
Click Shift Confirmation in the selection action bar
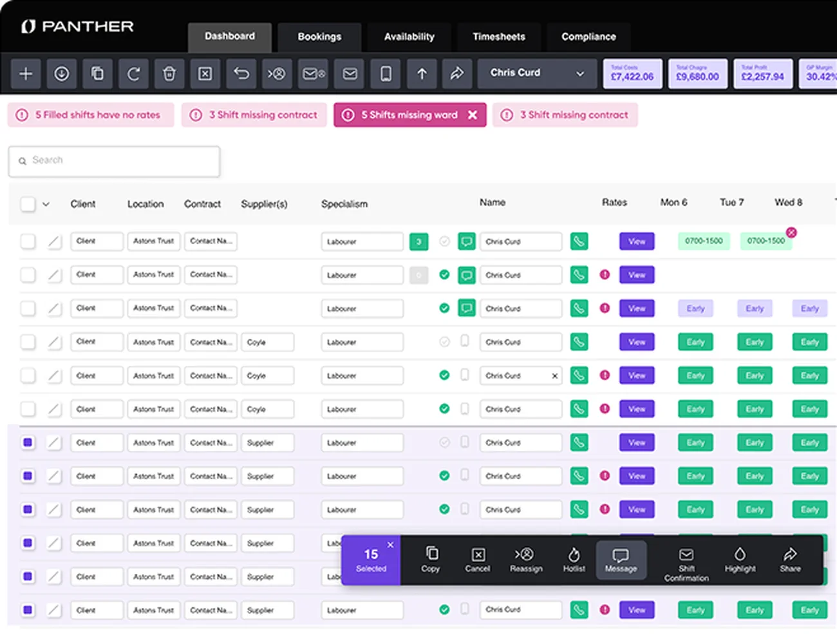click(x=686, y=563)
